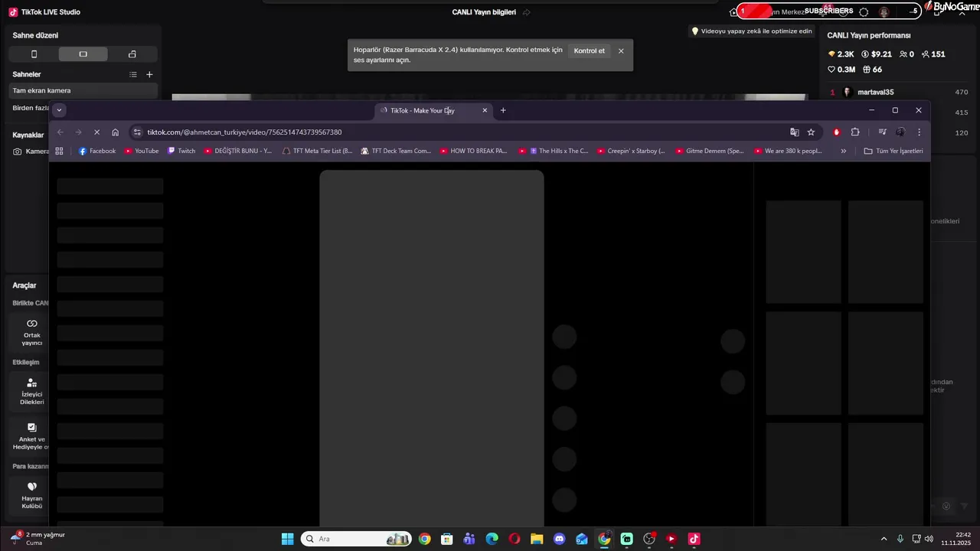Select the portrait phone scene layout
Viewport: 980px width, 551px height.
point(34,54)
